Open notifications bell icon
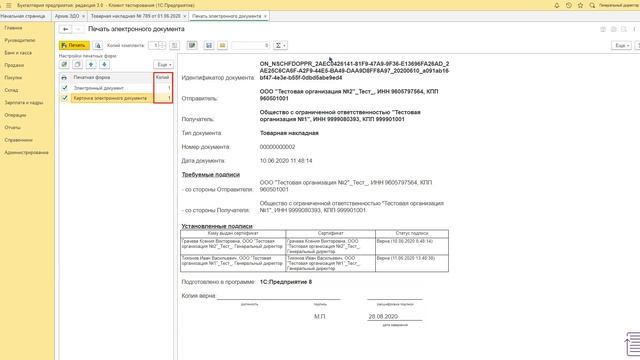 [557, 5]
